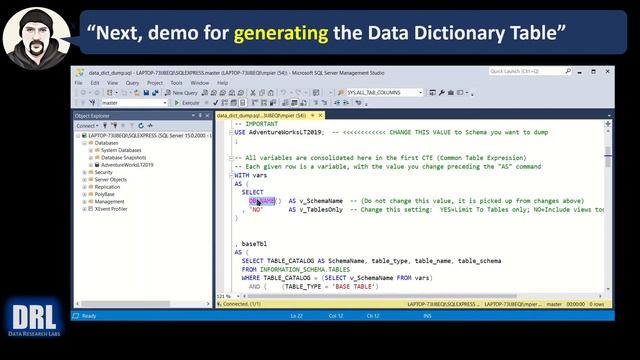
Task: Open the Edit menu
Action: [x=95, y=82]
